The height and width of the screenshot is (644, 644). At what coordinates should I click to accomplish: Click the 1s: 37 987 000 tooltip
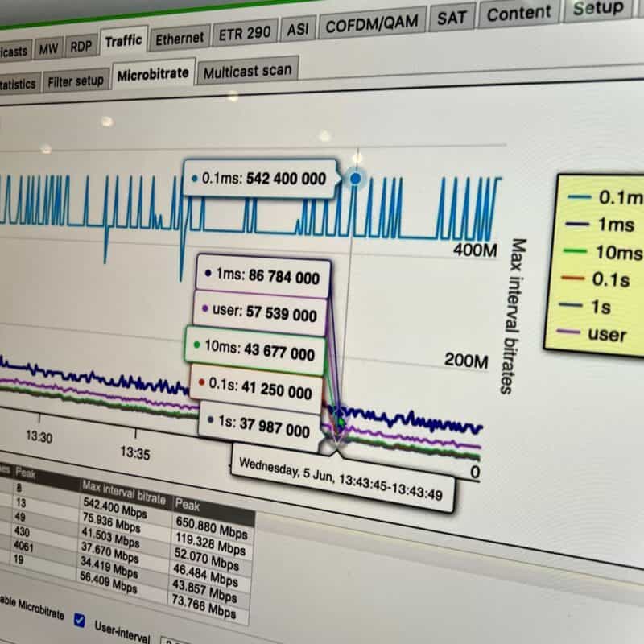pyautogui.click(x=259, y=426)
